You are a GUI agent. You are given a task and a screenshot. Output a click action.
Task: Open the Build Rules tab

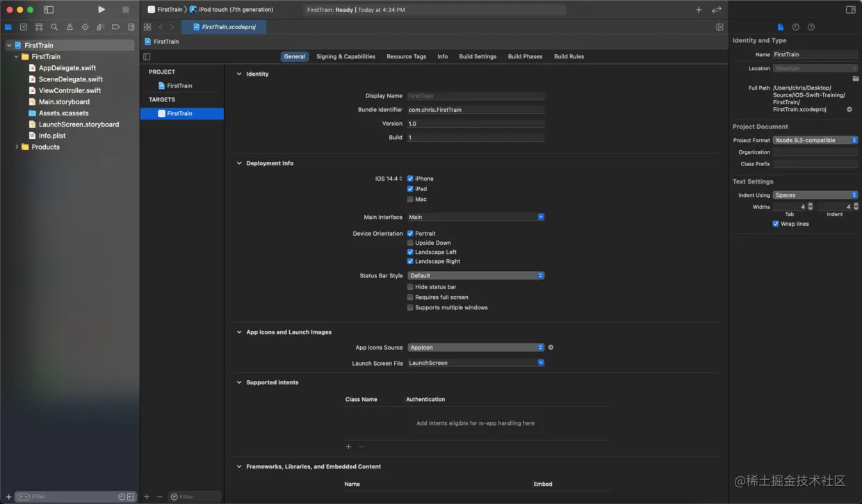(x=569, y=56)
